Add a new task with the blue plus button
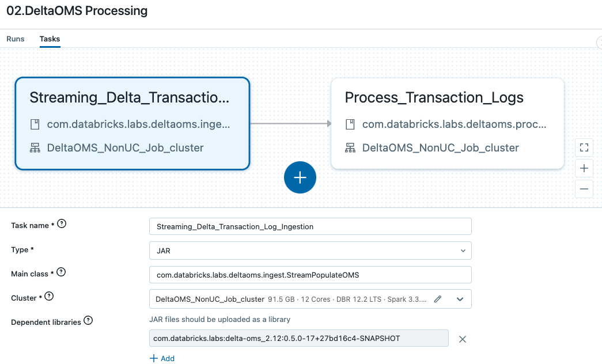This screenshot has height=364, width=602. pyautogui.click(x=300, y=177)
